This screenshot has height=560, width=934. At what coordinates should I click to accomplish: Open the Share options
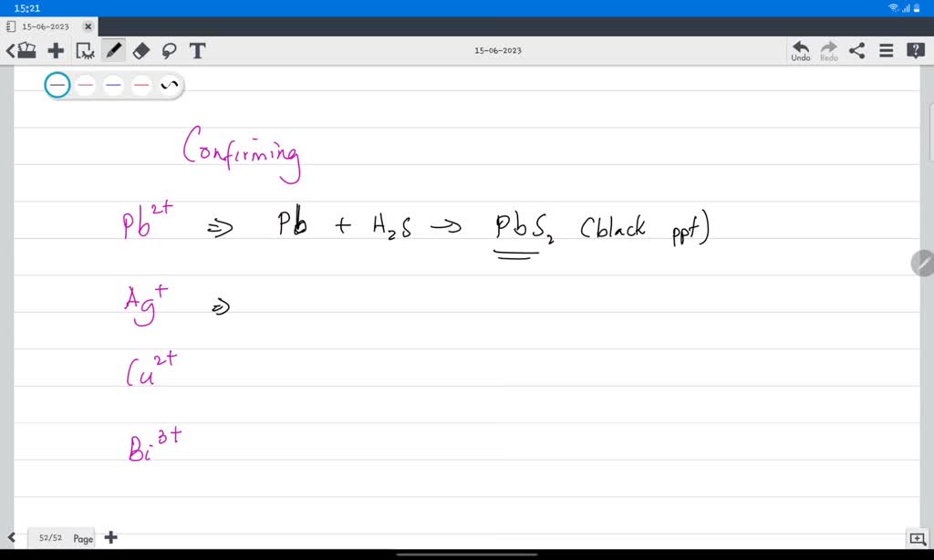[856, 50]
